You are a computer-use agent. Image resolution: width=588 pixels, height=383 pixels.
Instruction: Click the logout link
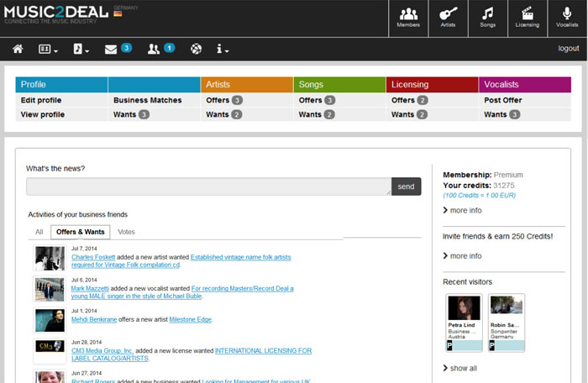(x=569, y=49)
